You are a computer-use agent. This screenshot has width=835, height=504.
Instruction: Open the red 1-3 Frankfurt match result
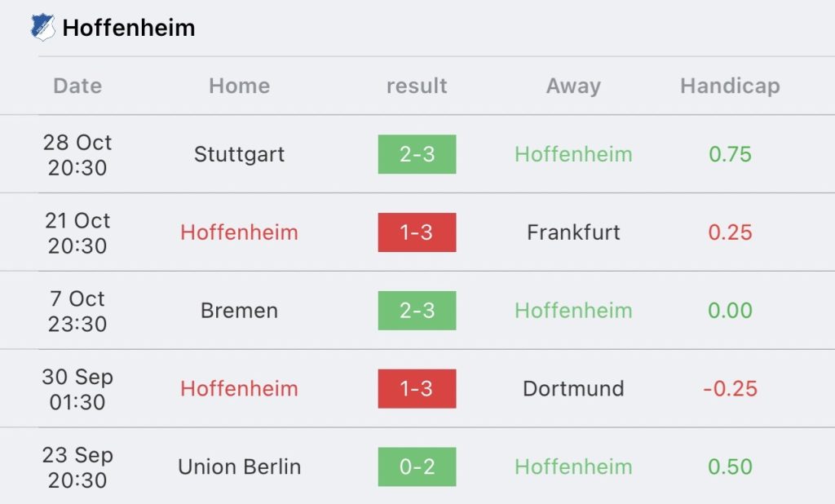pos(417,232)
